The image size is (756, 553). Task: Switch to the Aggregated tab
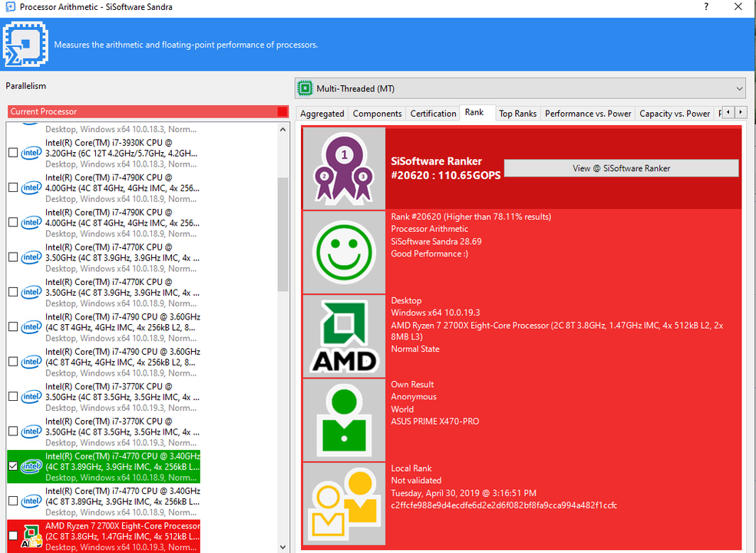(322, 114)
